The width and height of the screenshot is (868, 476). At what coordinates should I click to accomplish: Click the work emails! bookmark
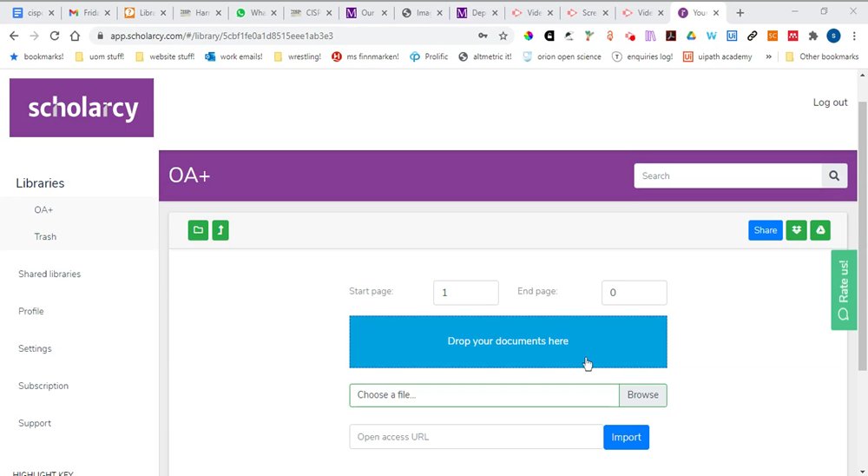[234, 56]
